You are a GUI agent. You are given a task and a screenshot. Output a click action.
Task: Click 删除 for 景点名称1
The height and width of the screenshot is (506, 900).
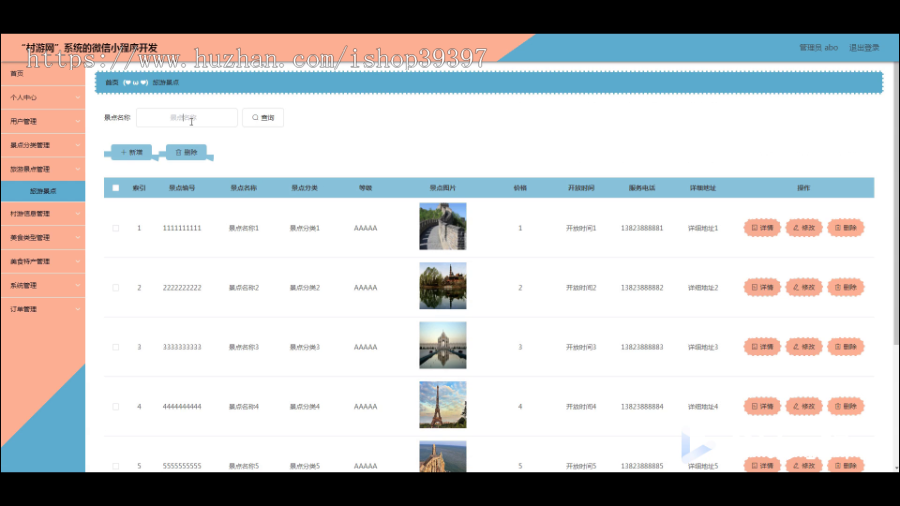[x=845, y=228]
